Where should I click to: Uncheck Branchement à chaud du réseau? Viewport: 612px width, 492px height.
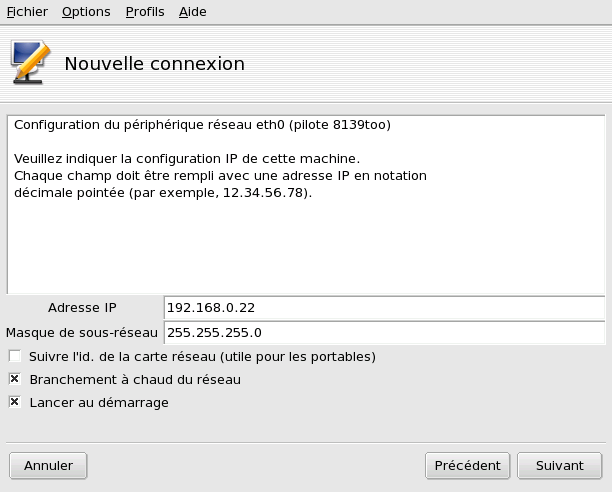(15, 380)
